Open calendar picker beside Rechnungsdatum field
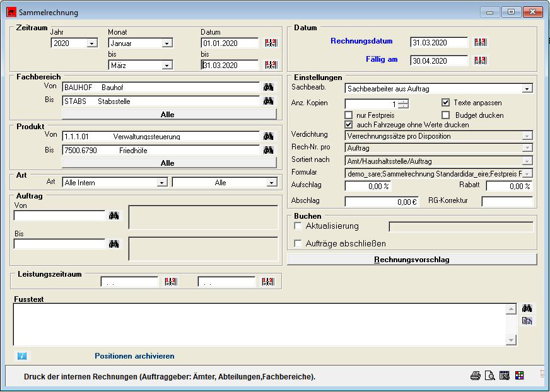 coord(481,42)
